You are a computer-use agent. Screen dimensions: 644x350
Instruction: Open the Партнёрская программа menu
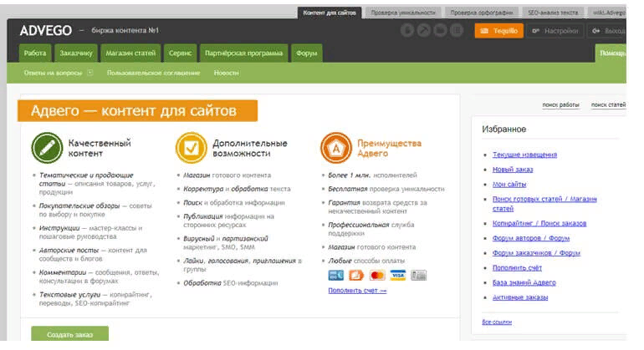(243, 53)
